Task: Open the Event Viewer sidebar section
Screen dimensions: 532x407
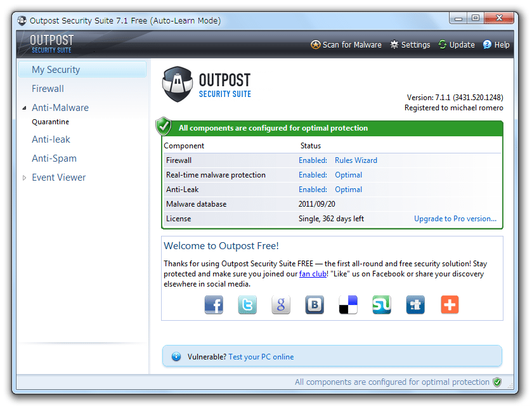Action: tap(59, 178)
